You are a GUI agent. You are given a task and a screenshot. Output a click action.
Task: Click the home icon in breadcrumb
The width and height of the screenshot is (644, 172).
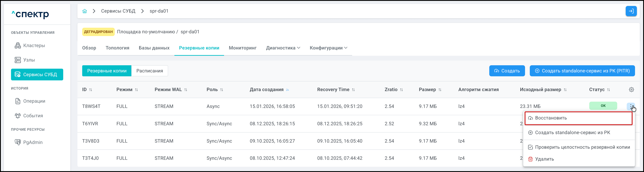85,11
